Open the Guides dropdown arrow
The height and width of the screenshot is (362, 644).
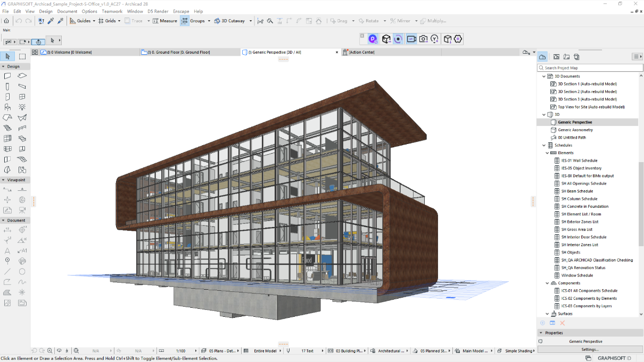coord(94,21)
